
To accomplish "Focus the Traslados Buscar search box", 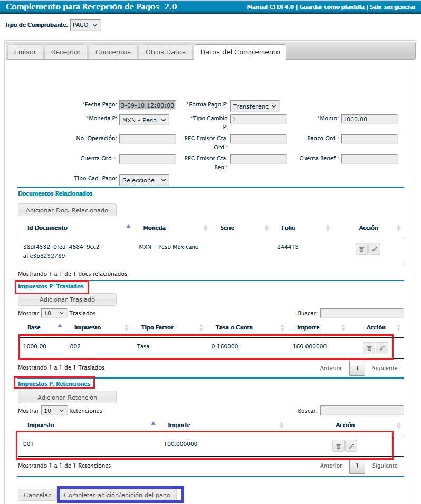I will pos(361,313).
